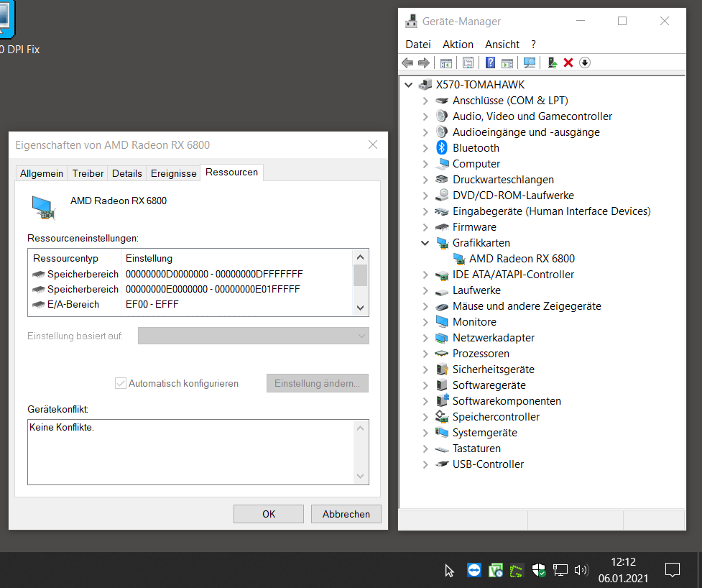Click the green dotted G tray icon
Image resolution: width=702 pixels, height=588 pixels.
click(516, 571)
